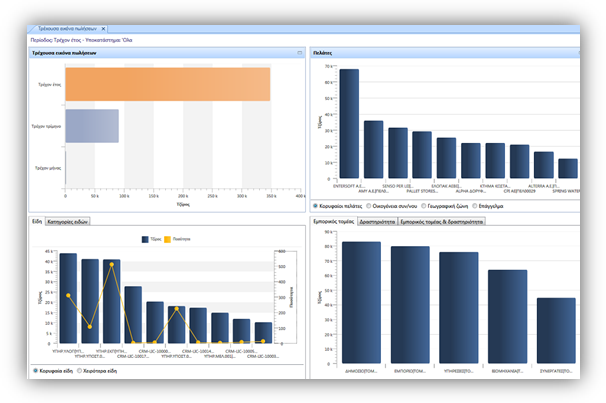The height and width of the screenshot is (403, 606).
Task: Click the "CRM-LIC-10005..." item label
Action: point(241,351)
